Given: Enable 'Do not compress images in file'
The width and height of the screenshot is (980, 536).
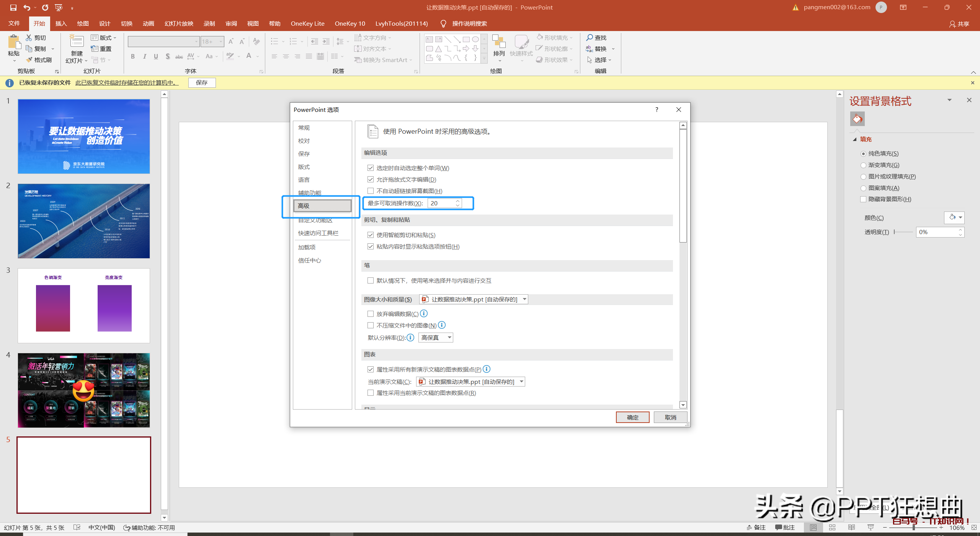Looking at the screenshot, I should pyautogui.click(x=371, y=325).
